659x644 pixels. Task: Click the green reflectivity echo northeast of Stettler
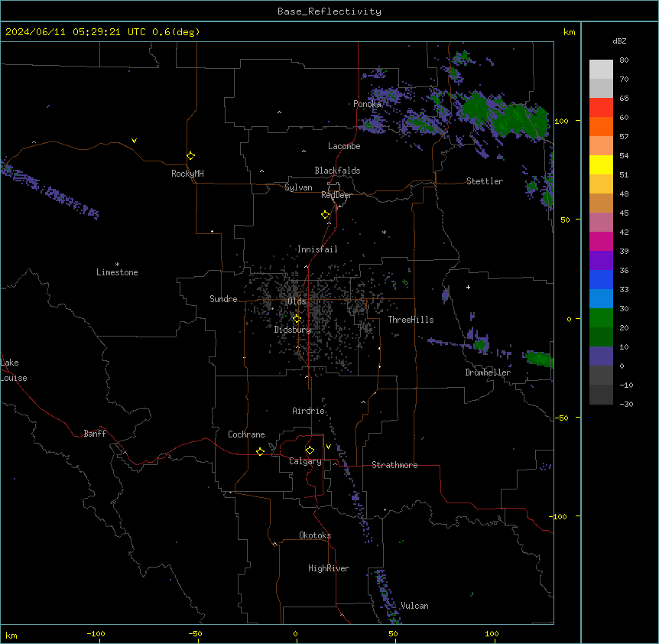[505, 115]
